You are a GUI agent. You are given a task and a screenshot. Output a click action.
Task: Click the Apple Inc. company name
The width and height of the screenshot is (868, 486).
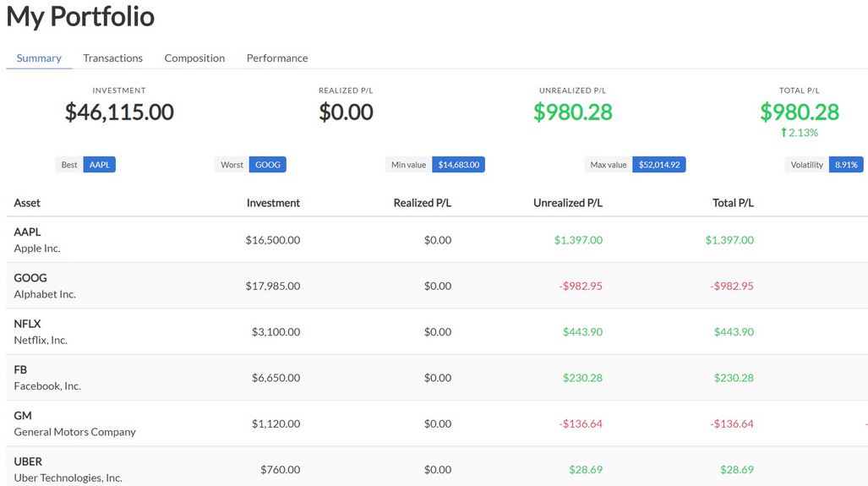(37, 248)
